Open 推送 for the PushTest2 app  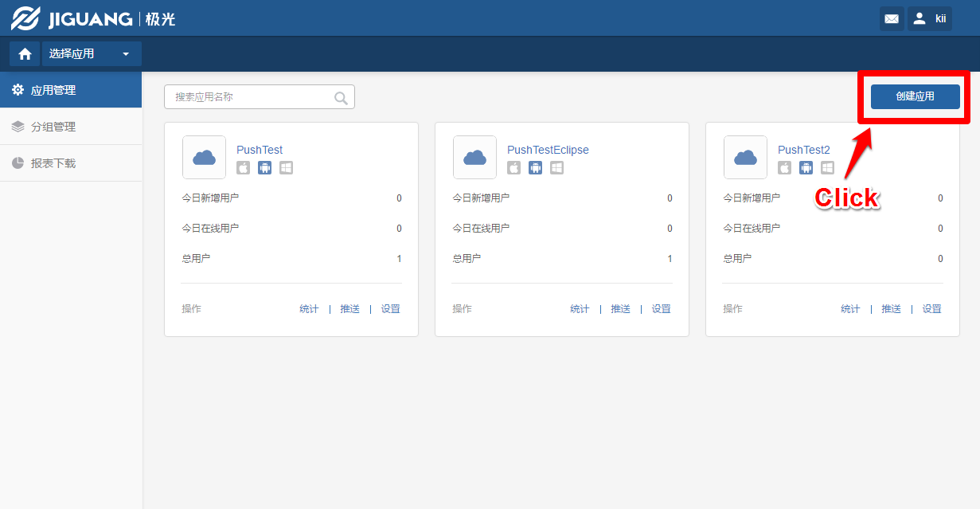pos(892,309)
